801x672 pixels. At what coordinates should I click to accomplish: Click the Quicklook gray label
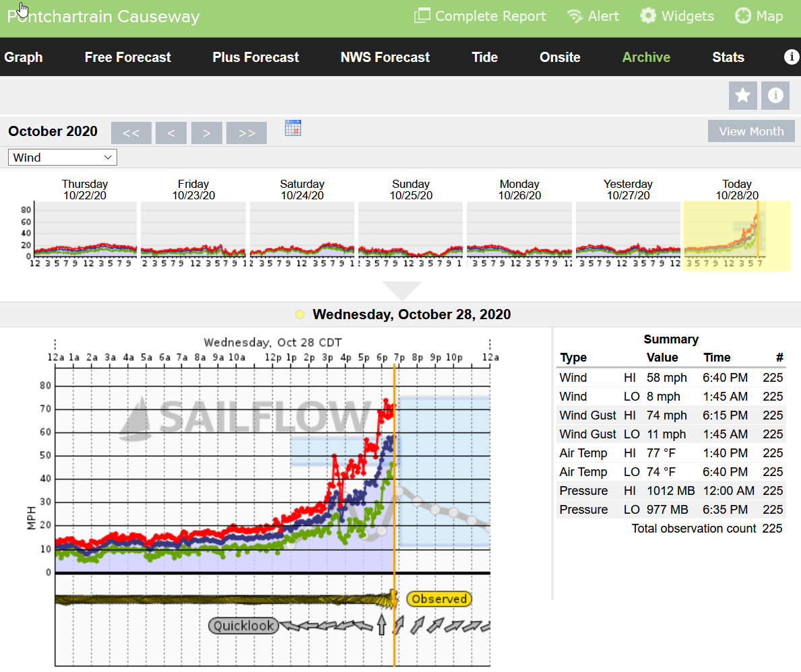[243, 626]
